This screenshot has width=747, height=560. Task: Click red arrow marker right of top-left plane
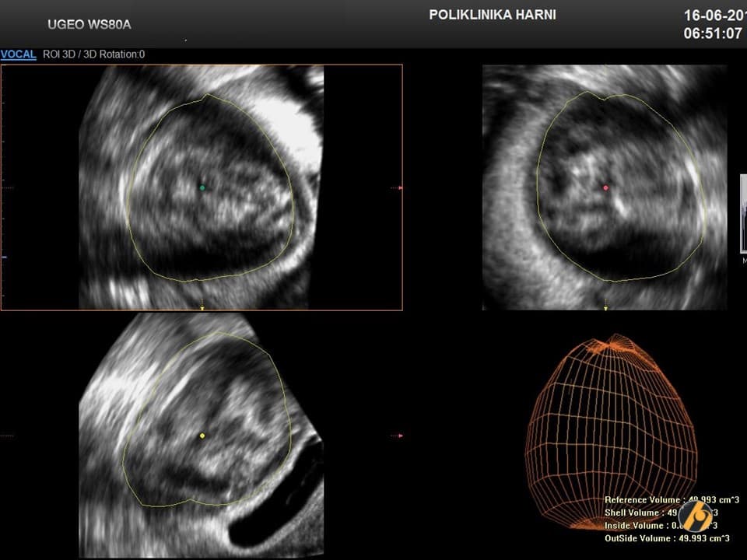[400, 187]
